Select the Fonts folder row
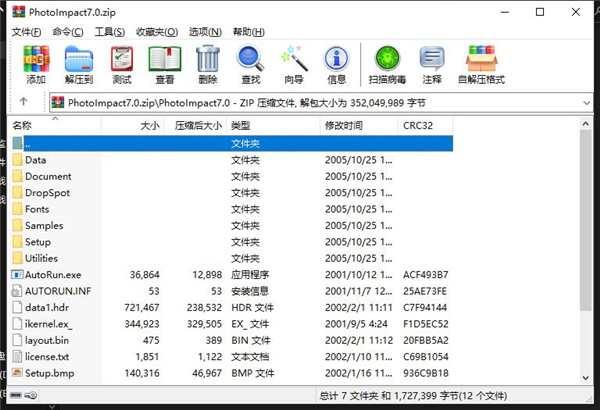The height and width of the screenshot is (410, 600). [232, 209]
